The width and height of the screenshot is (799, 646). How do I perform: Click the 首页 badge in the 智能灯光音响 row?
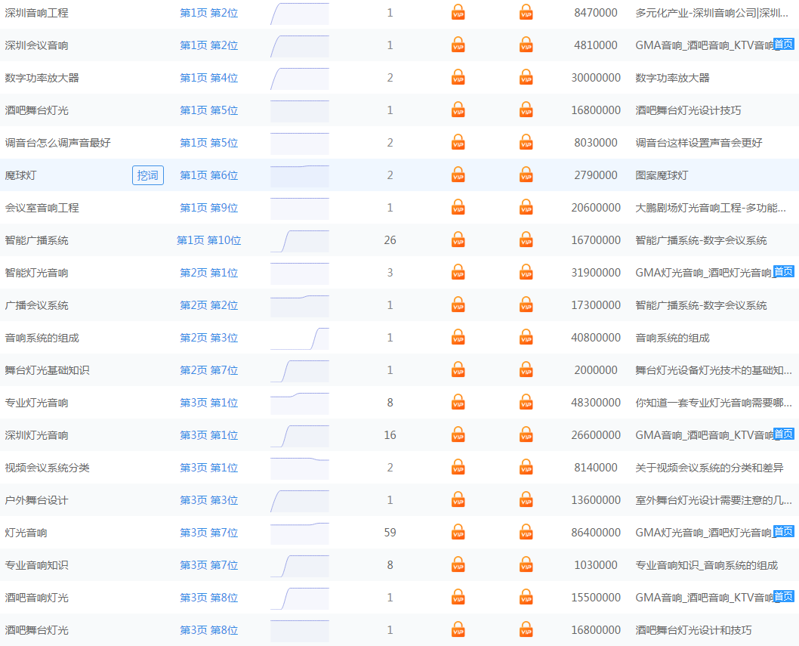784,272
